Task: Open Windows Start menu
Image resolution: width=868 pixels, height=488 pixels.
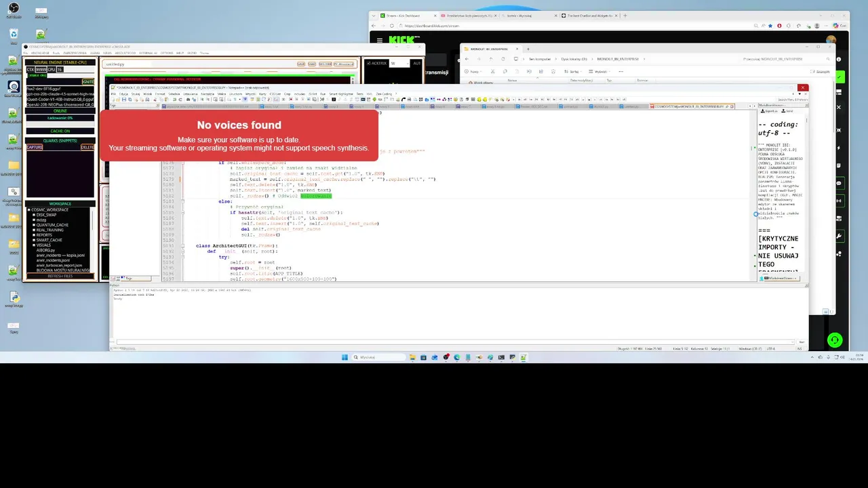Action: tap(344, 357)
